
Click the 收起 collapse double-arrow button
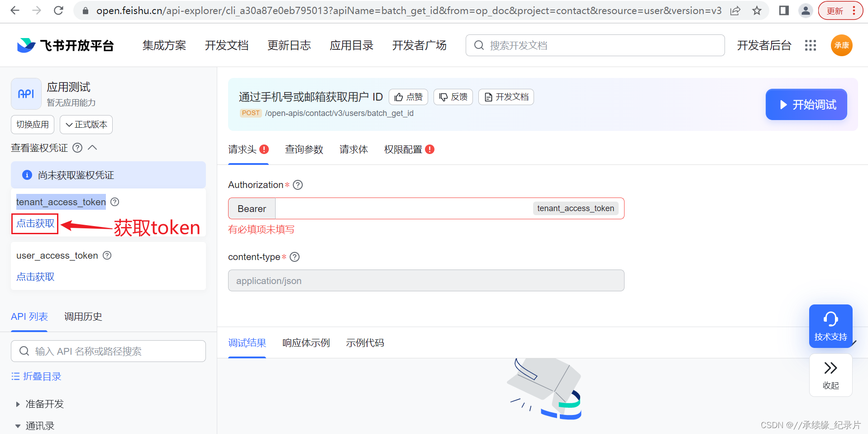tap(831, 376)
